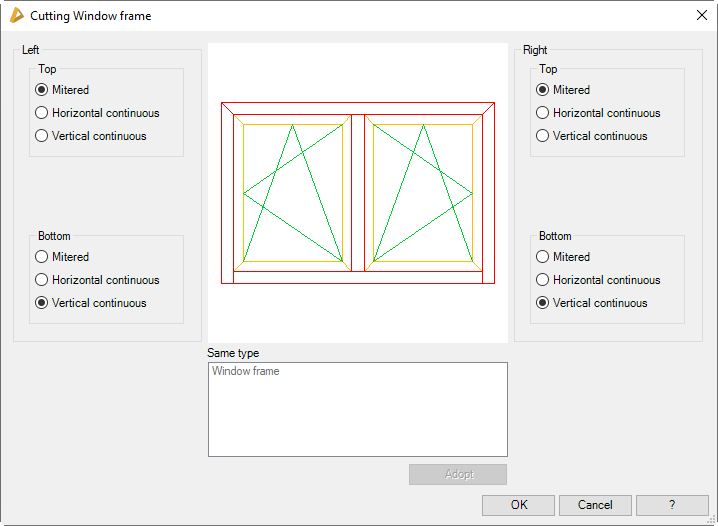Select Mitered for Right Bottom
718x526 pixels.
[x=543, y=257]
